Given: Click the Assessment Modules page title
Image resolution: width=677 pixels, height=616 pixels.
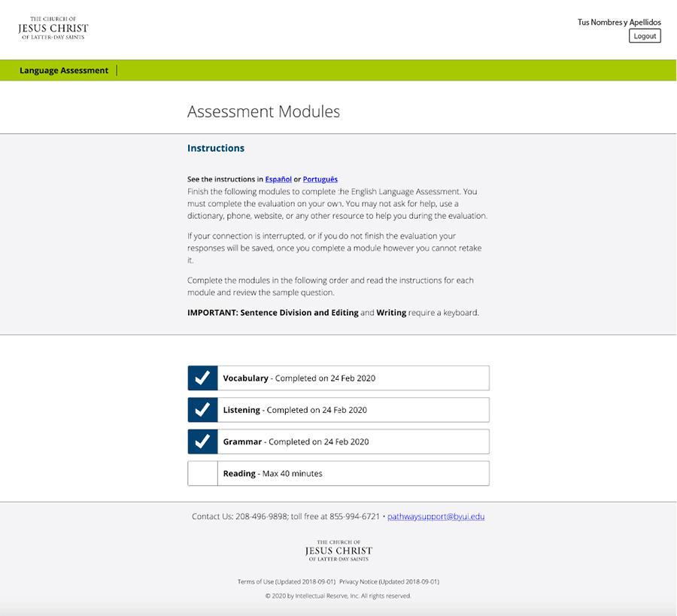Looking at the screenshot, I should click(x=263, y=111).
